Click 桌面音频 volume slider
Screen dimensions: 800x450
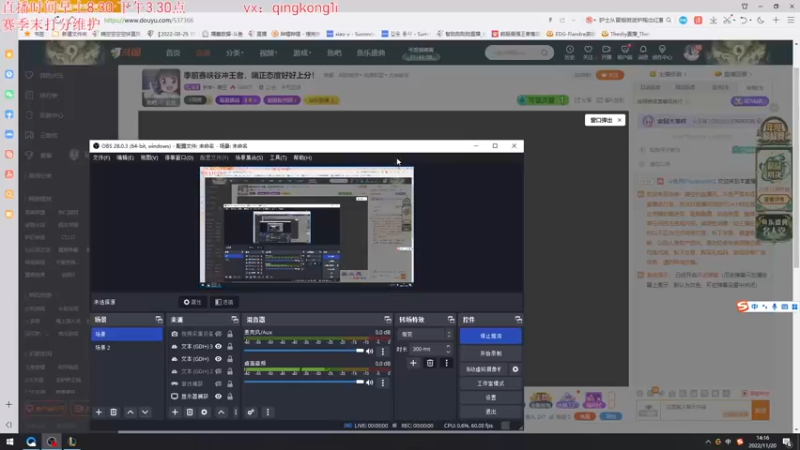pyautogui.click(x=304, y=382)
